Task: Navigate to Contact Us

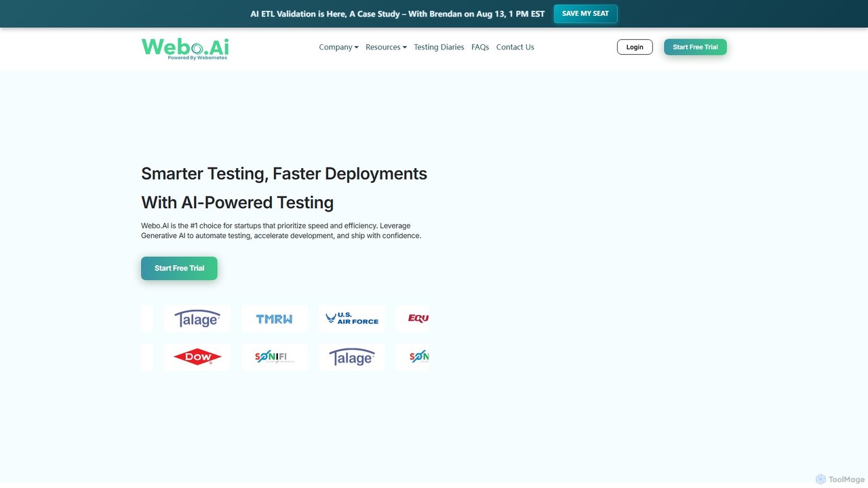Action: tap(515, 47)
